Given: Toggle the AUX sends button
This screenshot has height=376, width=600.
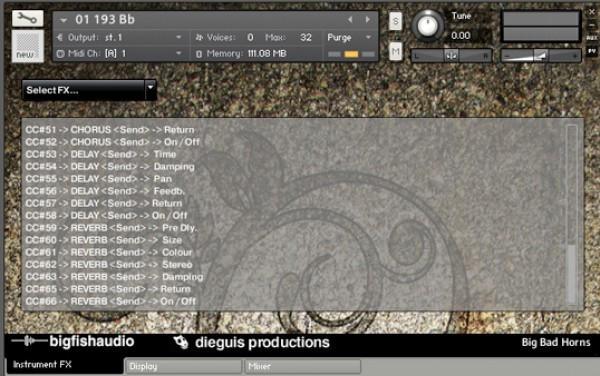Looking at the screenshot, I should pos(592,38).
